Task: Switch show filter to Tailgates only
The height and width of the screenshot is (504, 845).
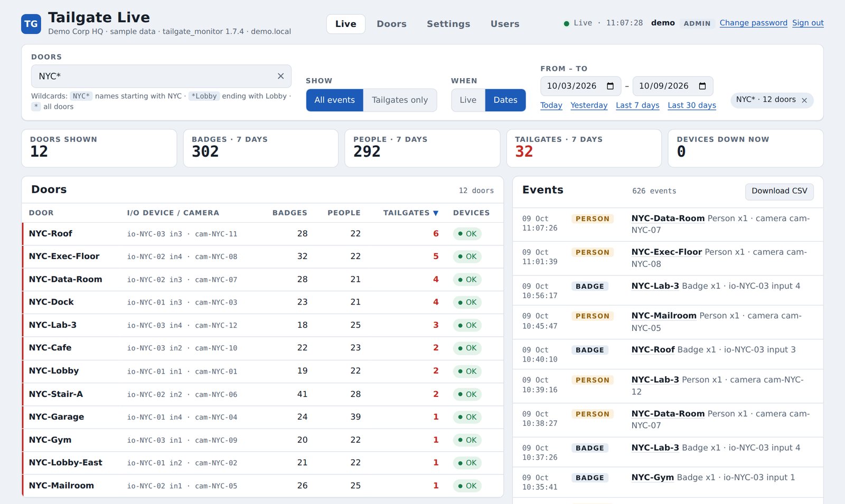Action: (400, 100)
